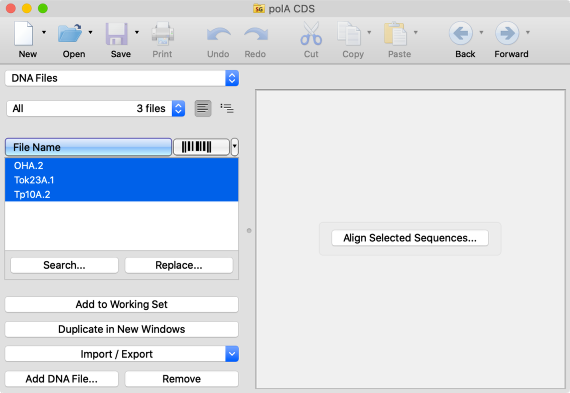Open the DNA Files view selector

click(x=122, y=78)
